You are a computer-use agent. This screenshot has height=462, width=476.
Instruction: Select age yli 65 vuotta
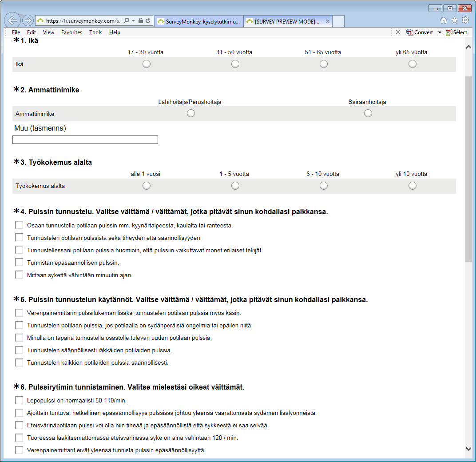click(412, 64)
